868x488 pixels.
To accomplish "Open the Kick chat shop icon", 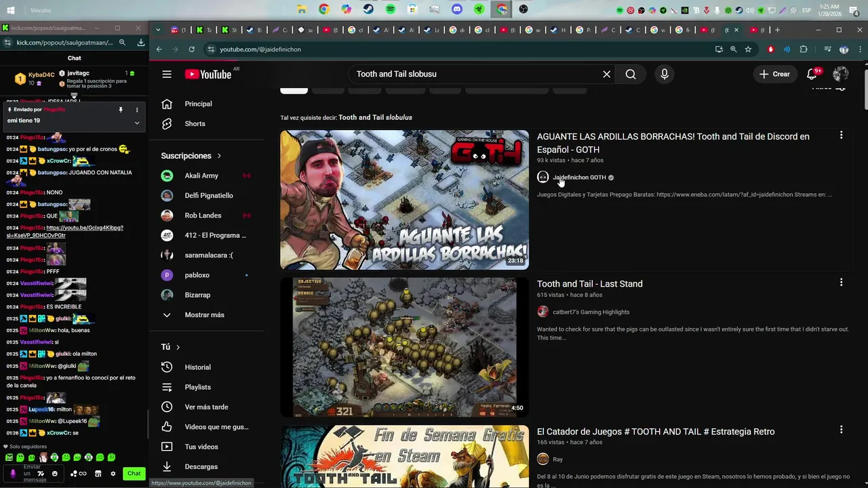I will point(98,473).
